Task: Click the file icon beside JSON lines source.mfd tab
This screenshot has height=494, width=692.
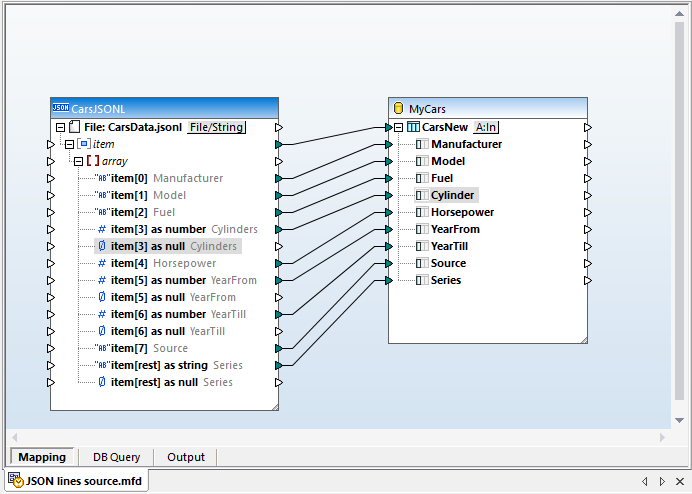Action: click(15, 481)
